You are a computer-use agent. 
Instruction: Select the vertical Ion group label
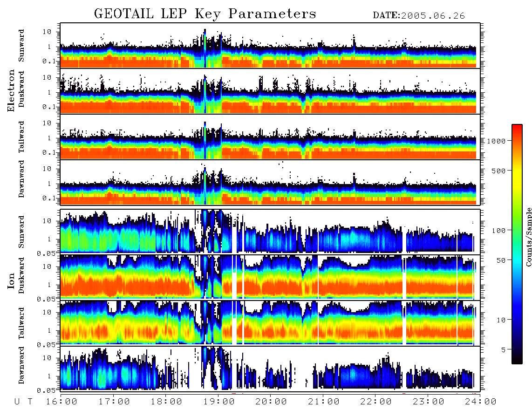[x=11, y=280]
